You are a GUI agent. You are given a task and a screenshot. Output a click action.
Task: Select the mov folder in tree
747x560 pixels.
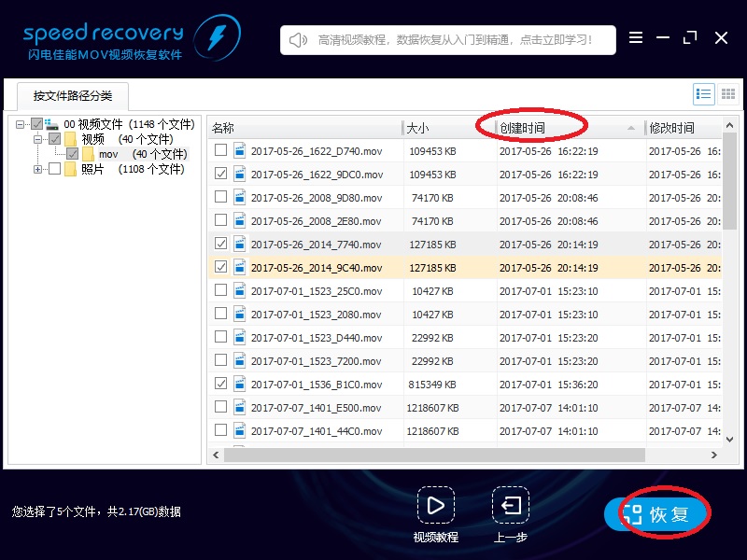click(x=108, y=154)
